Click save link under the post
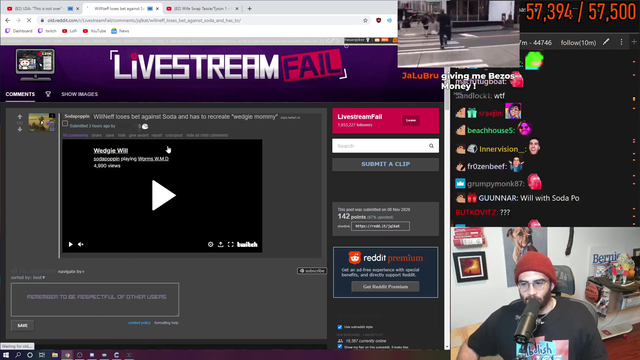Screen dimensions: 640x360 pos(110,135)
